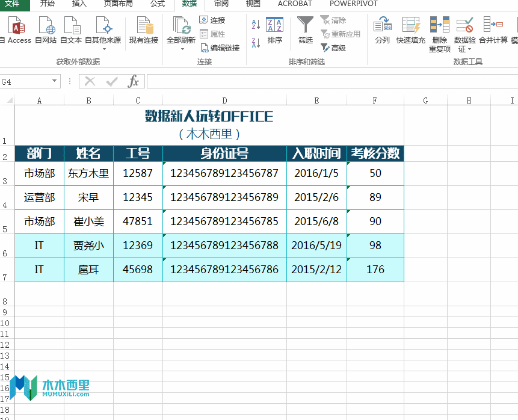Screen dimensions: 518x420
Task: Switch to the Page Layout (页面布局) tab
Action: point(119,4)
